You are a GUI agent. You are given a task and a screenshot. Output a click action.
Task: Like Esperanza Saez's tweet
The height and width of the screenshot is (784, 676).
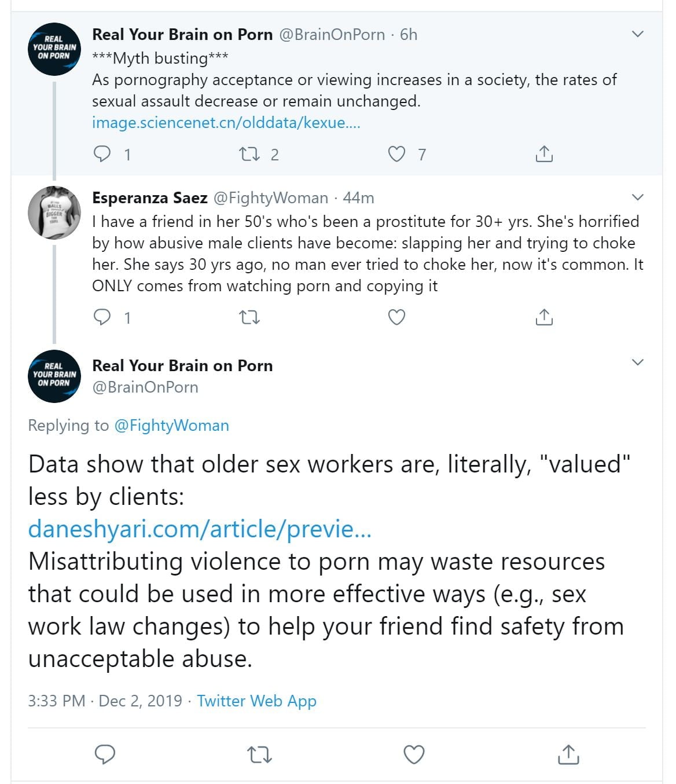(x=396, y=317)
